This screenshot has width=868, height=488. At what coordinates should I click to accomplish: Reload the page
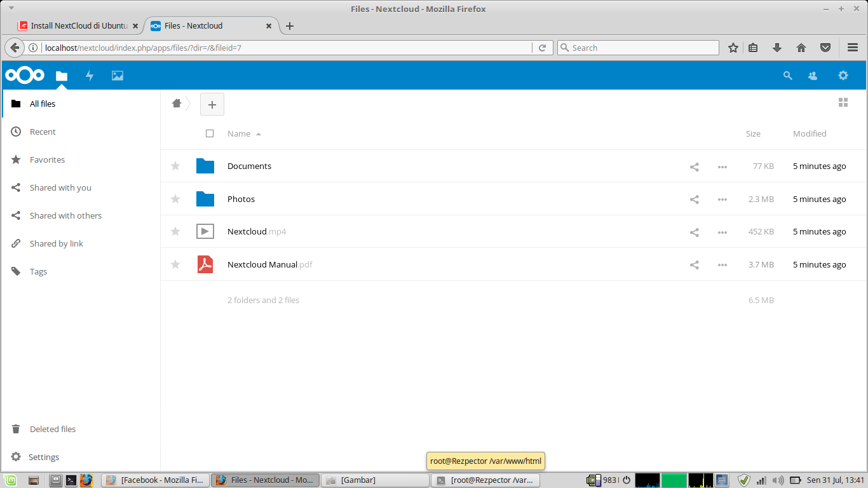pos(542,48)
